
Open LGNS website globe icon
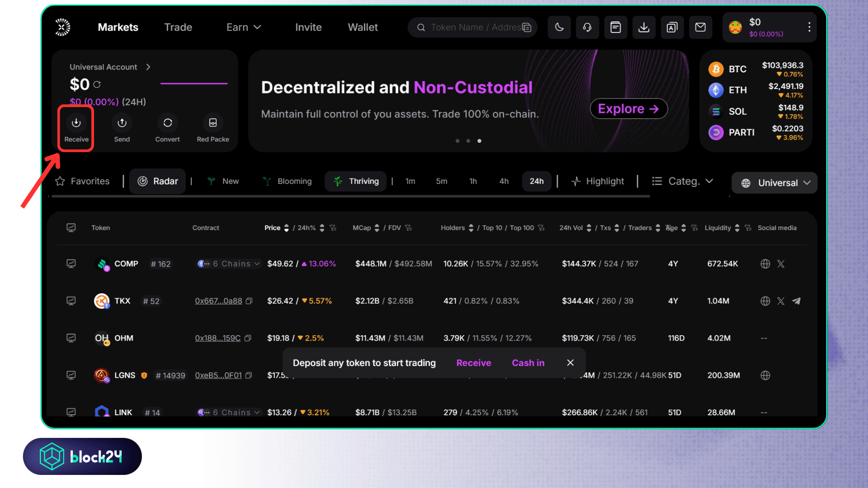tap(765, 375)
